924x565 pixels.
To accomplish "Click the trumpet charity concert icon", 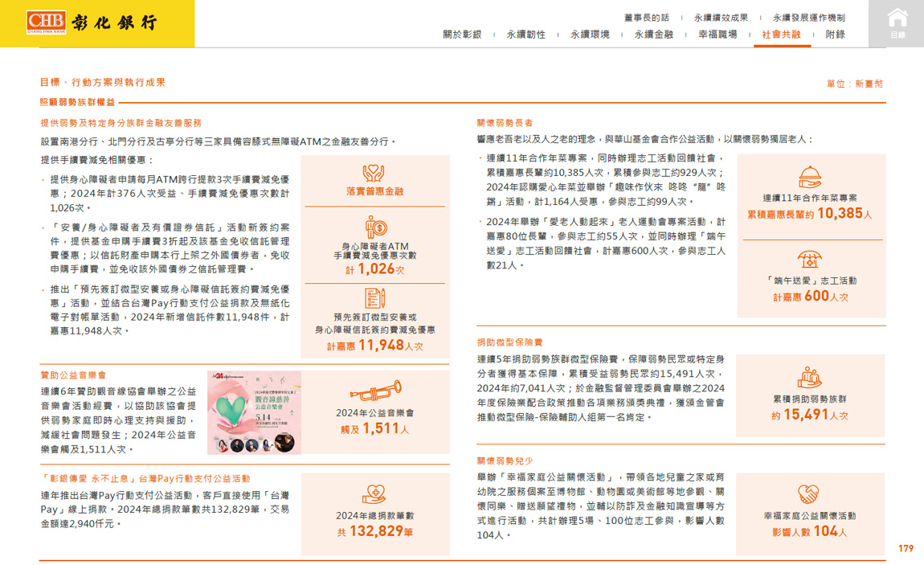I will [375, 391].
